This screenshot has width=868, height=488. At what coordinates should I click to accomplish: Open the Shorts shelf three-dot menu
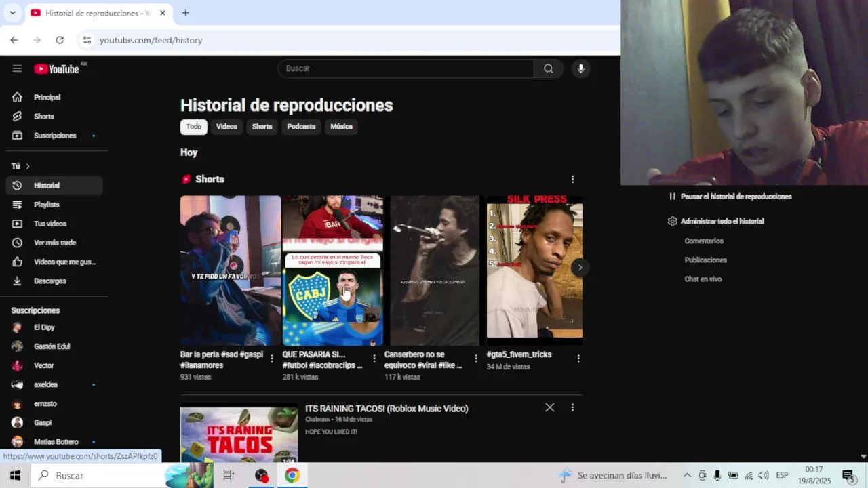(572, 179)
